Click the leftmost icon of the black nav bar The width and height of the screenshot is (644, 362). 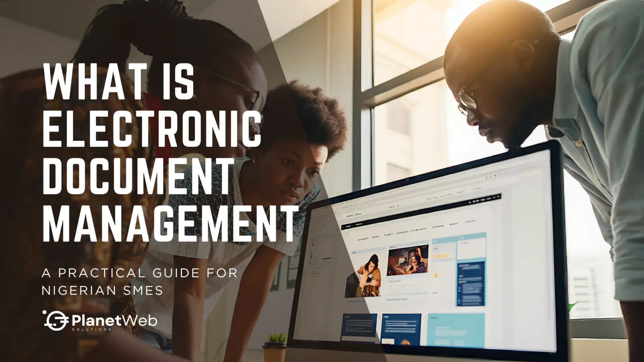342,227
